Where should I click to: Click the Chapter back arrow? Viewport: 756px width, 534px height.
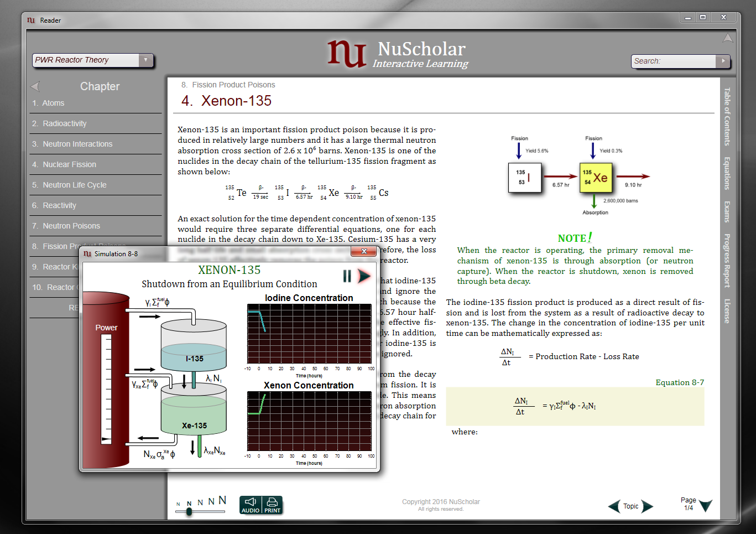pos(35,86)
